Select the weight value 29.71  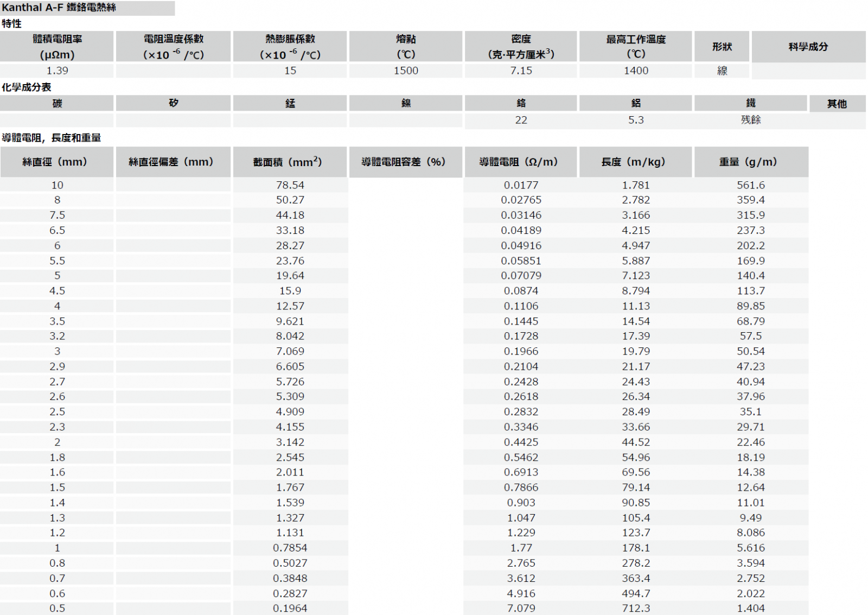[x=751, y=427]
